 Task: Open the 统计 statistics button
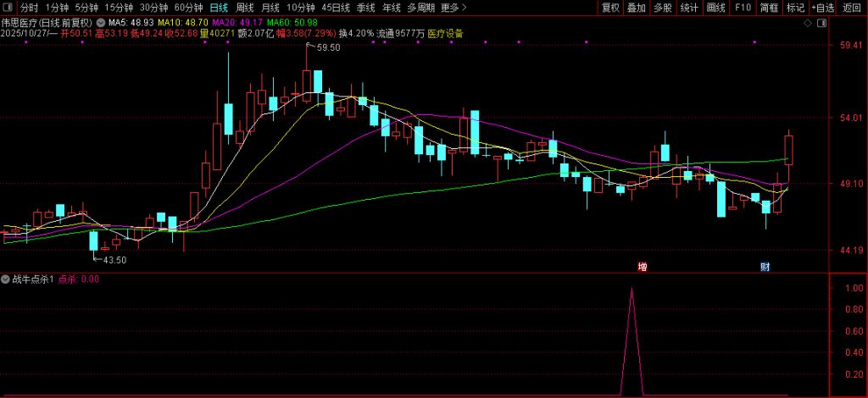point(689,8)
